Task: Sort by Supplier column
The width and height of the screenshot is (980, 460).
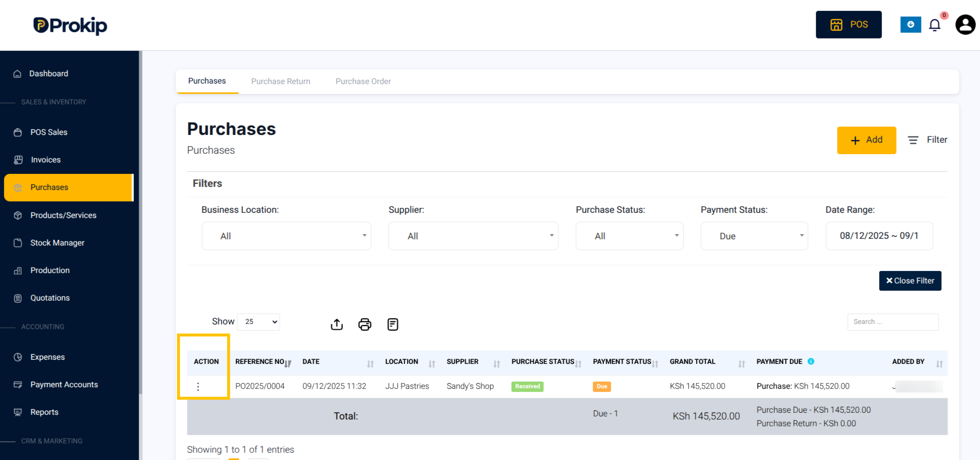Action: (474, 362)
